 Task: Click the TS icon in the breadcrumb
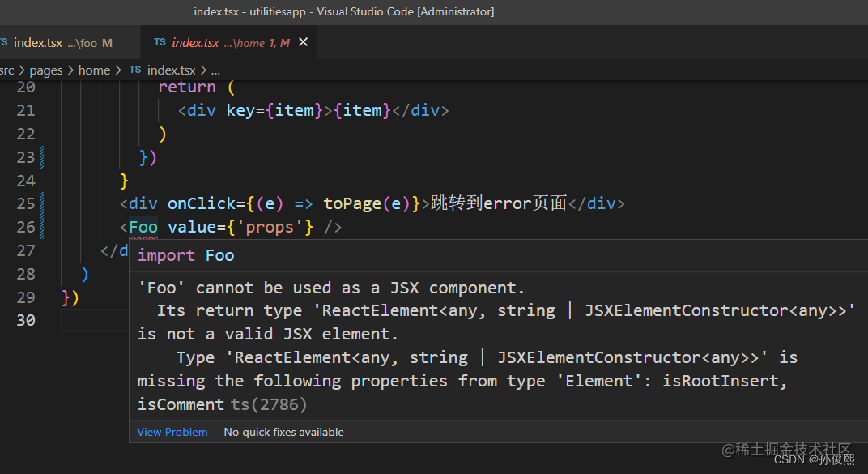(x=135, y=70)
